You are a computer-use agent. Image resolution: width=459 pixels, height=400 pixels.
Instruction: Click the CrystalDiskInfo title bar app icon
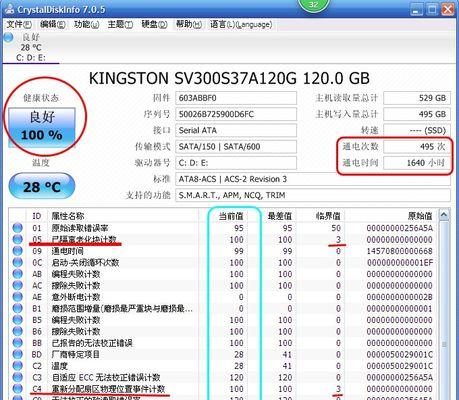click(x=9, y=9)
